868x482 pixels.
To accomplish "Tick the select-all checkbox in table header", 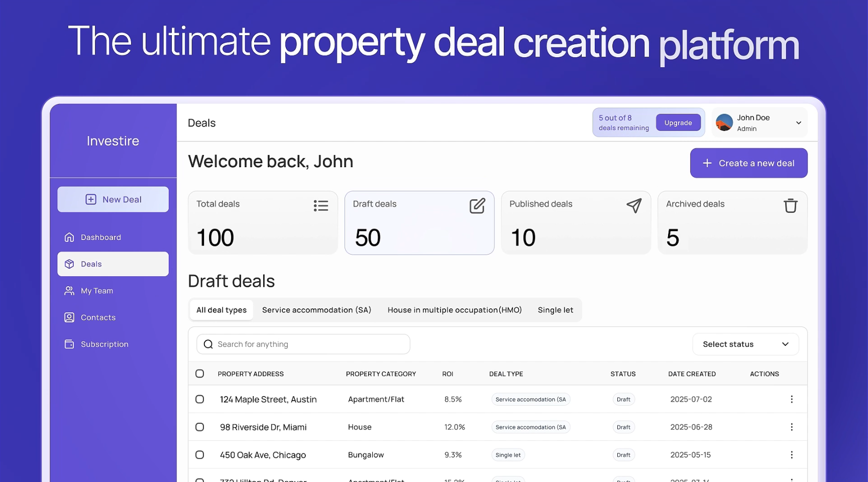I will click(x=199, y=374).
